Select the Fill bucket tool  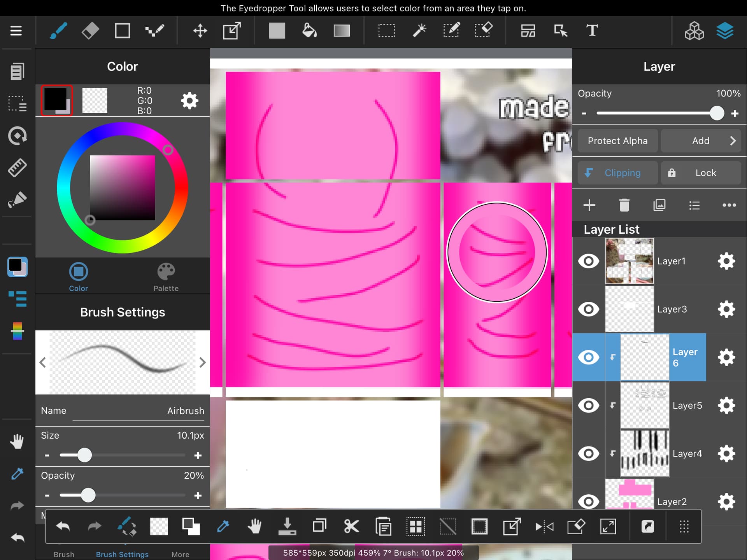pyautogui.click(x=309, y=30)
